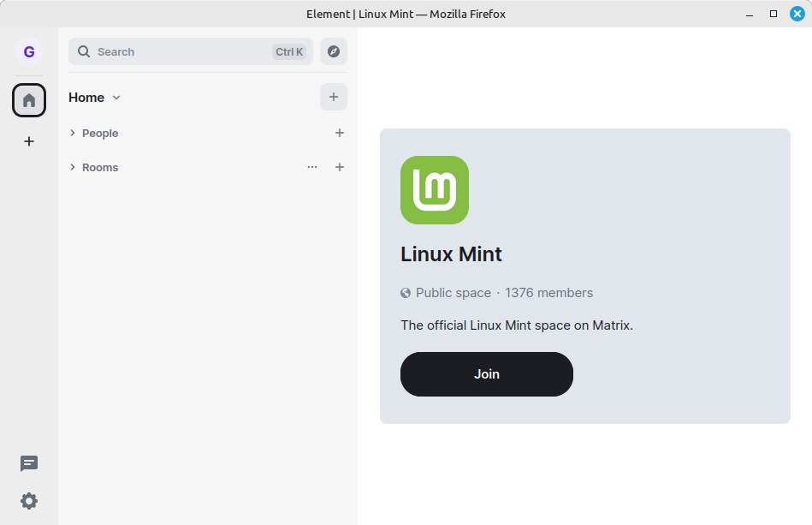Create a new space with the sidebar plus icon
This screenshot has height=525, width=812.
point(28,140)
